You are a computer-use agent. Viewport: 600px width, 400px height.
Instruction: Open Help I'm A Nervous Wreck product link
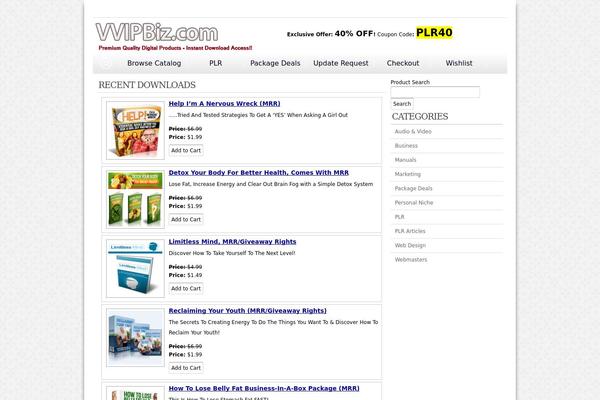(x=224, y=104)
